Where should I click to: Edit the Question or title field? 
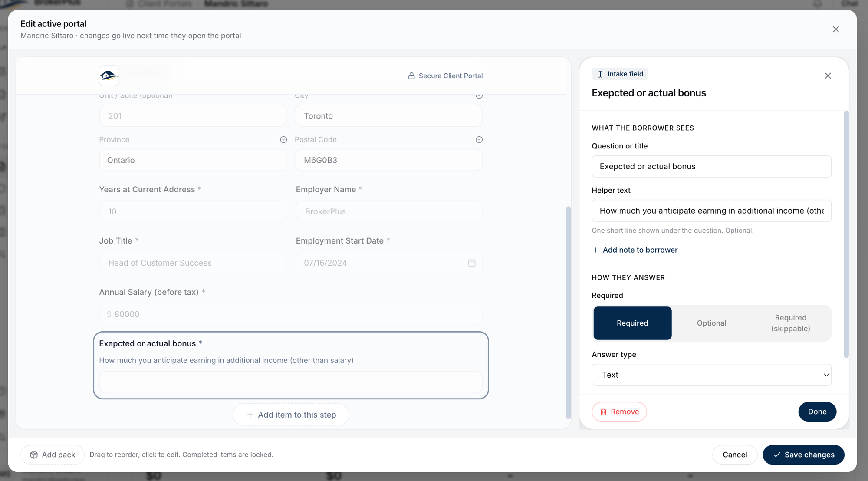(711, 166)
